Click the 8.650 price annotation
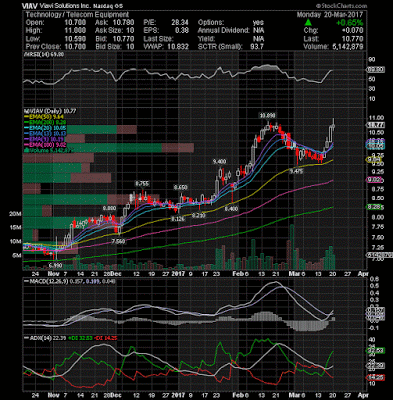The width and height of the screenshot is (393, 400). 180,188
